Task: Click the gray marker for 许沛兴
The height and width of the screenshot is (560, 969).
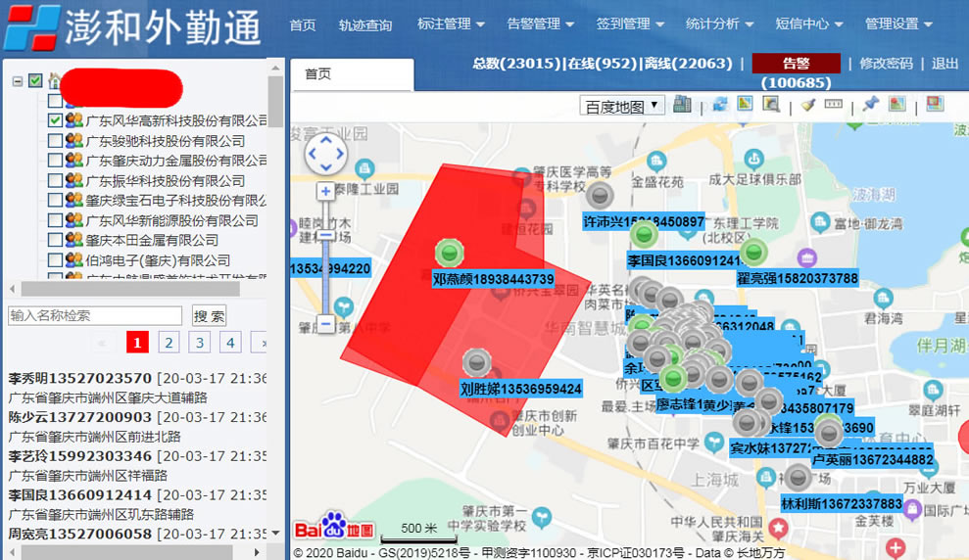Action: click(x=600, y=196)
